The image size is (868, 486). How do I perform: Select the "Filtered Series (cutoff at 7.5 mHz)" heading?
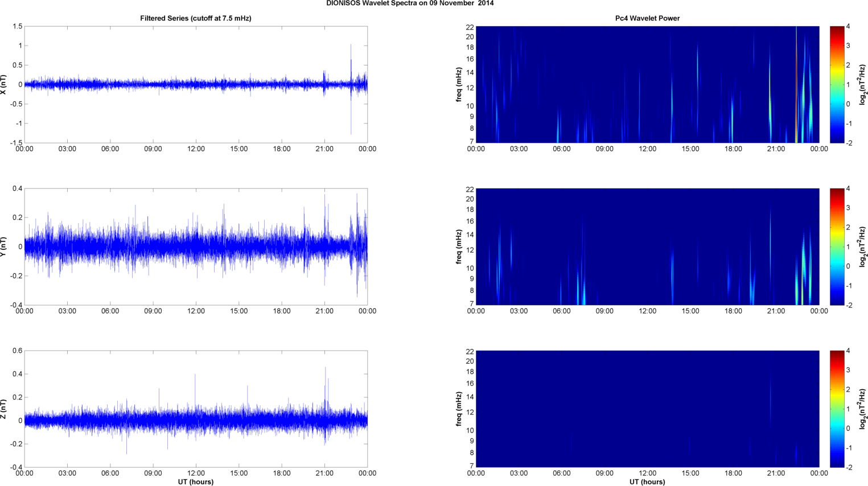pyautogui.click(x=196, y=18)
